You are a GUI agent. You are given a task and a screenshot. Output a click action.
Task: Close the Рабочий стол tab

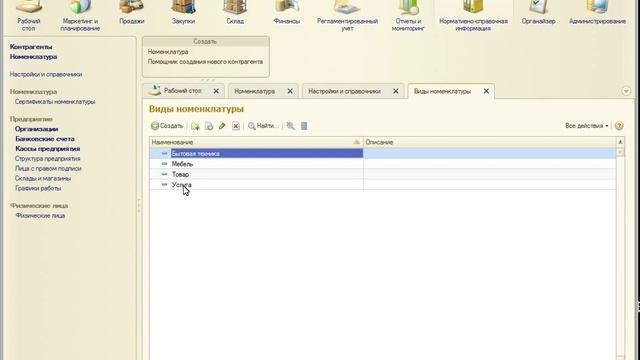216,91
